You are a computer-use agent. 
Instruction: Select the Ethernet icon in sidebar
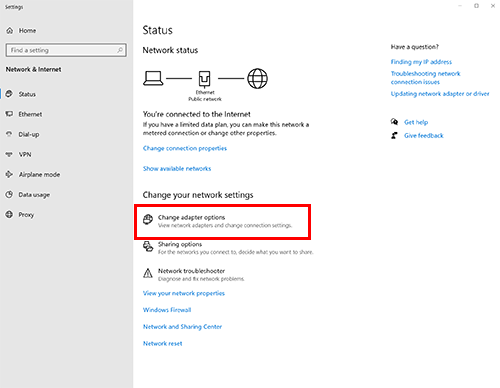(9, 114)
